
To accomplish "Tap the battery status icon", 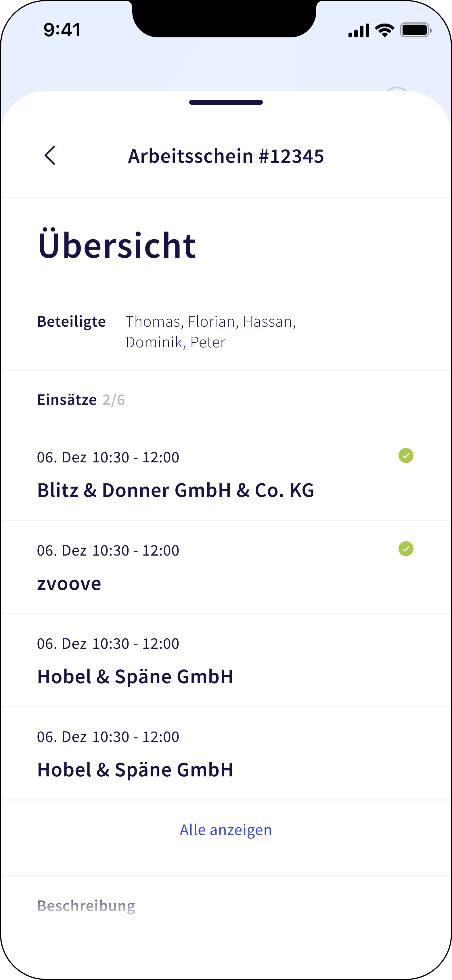I will pos(415,30).
